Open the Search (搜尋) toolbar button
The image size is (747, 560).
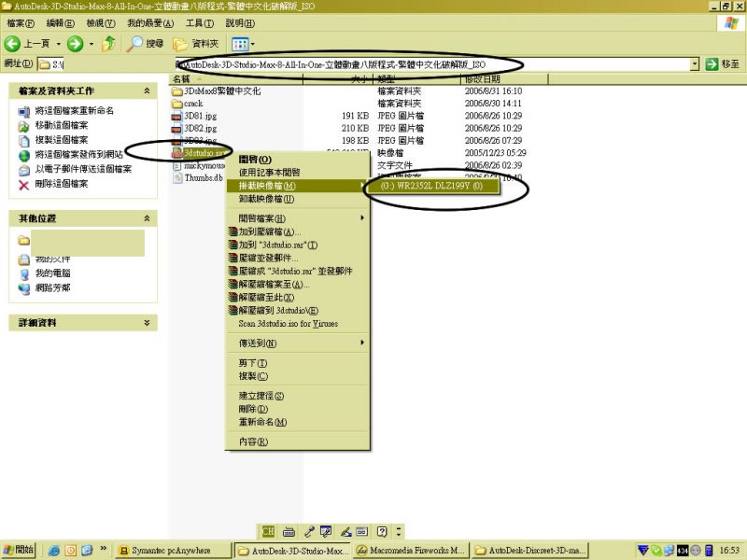(146, 44)
